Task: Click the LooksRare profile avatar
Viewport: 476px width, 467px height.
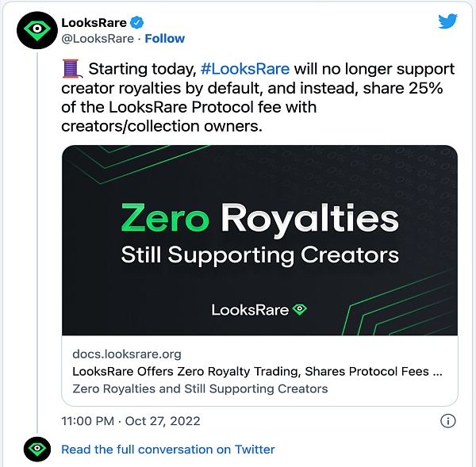Action: tap(35, 30)
